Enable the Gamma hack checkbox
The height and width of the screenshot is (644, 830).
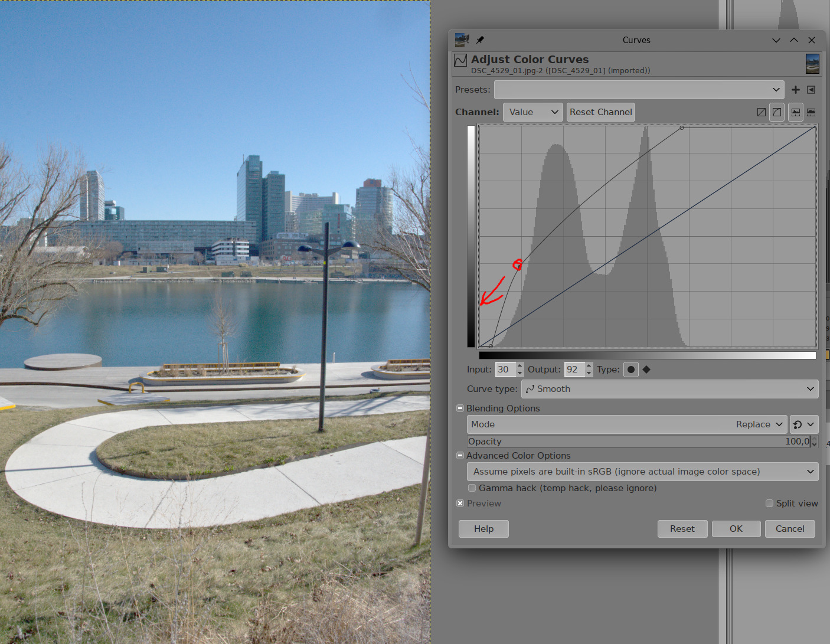(x=472, y=488)
